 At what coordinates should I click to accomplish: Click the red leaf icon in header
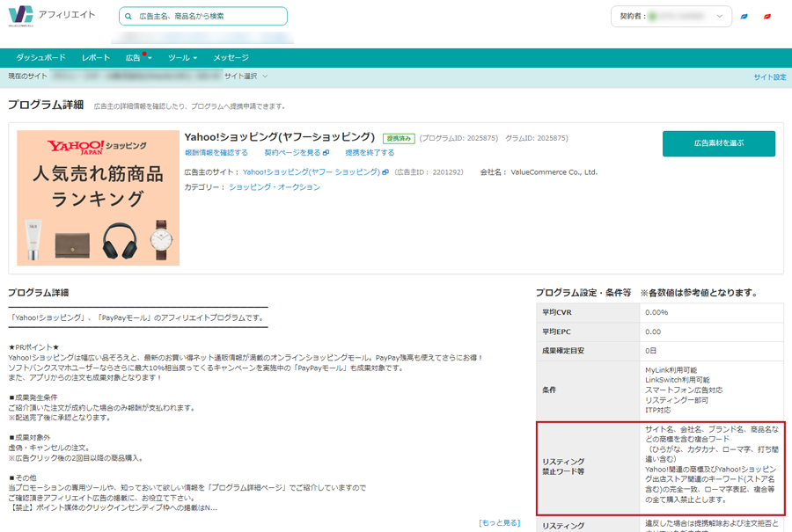767,16
